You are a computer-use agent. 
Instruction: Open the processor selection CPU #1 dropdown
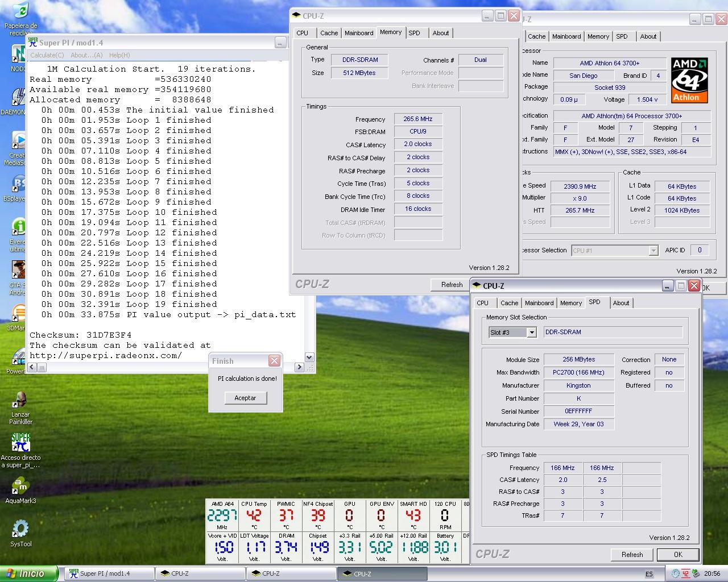click(653, 251)
